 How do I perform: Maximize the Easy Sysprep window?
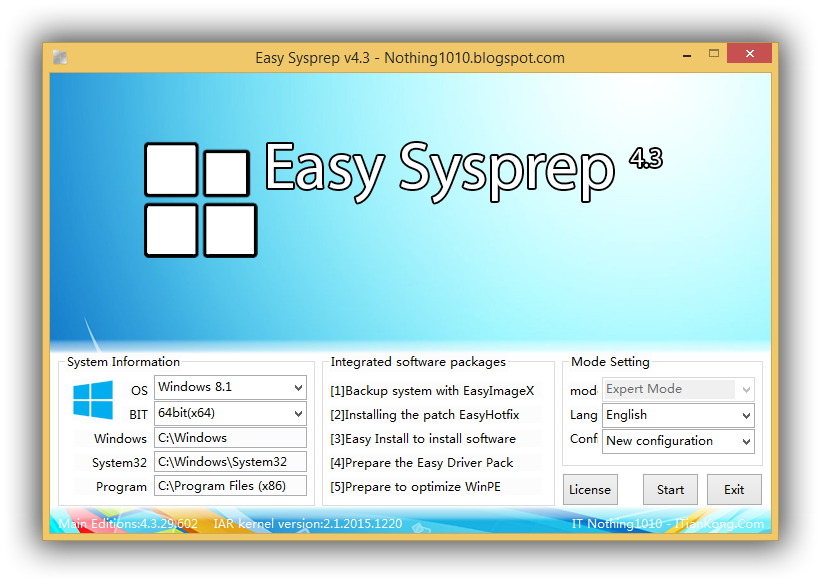click(714, 53)
